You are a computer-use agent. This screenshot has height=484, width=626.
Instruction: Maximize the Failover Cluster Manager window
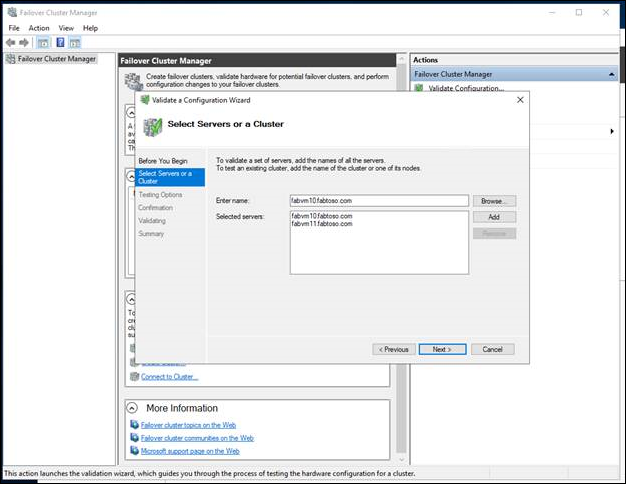coord(579,12)
